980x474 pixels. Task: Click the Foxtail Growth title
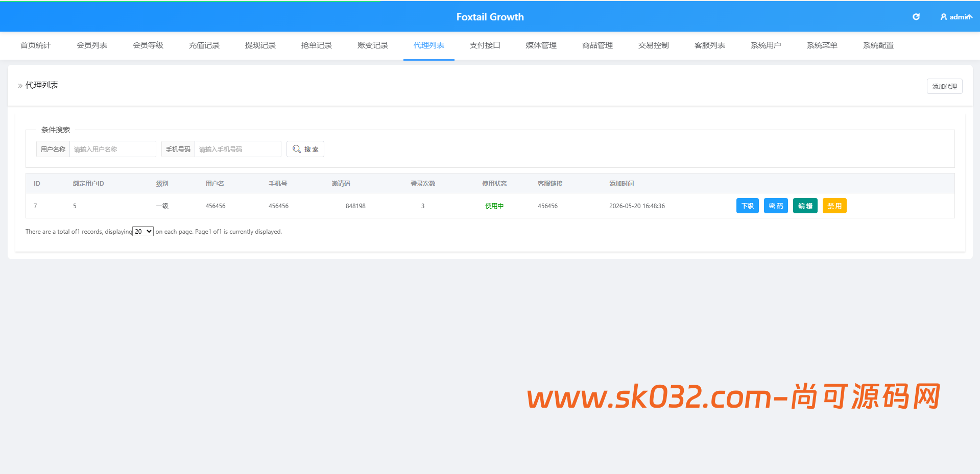tap(490, 17)
